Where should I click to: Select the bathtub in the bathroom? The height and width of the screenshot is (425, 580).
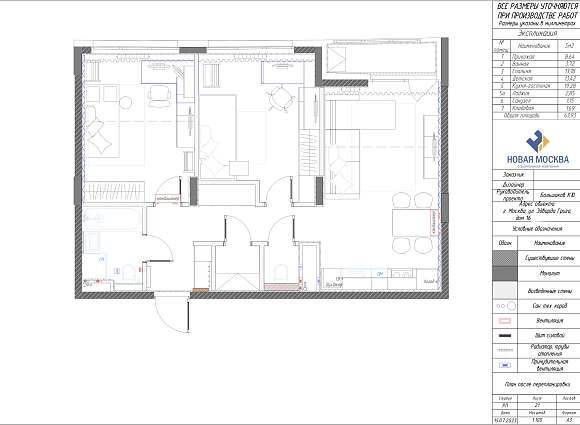point(112,219)
